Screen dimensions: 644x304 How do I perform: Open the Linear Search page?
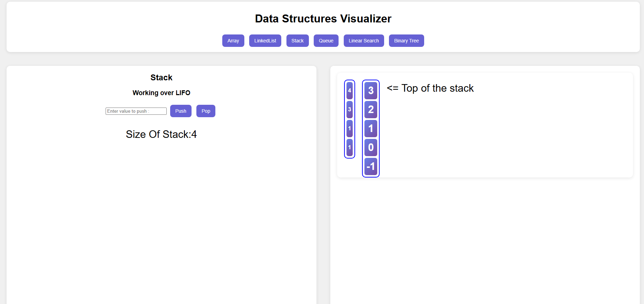(x=363, y=41)
